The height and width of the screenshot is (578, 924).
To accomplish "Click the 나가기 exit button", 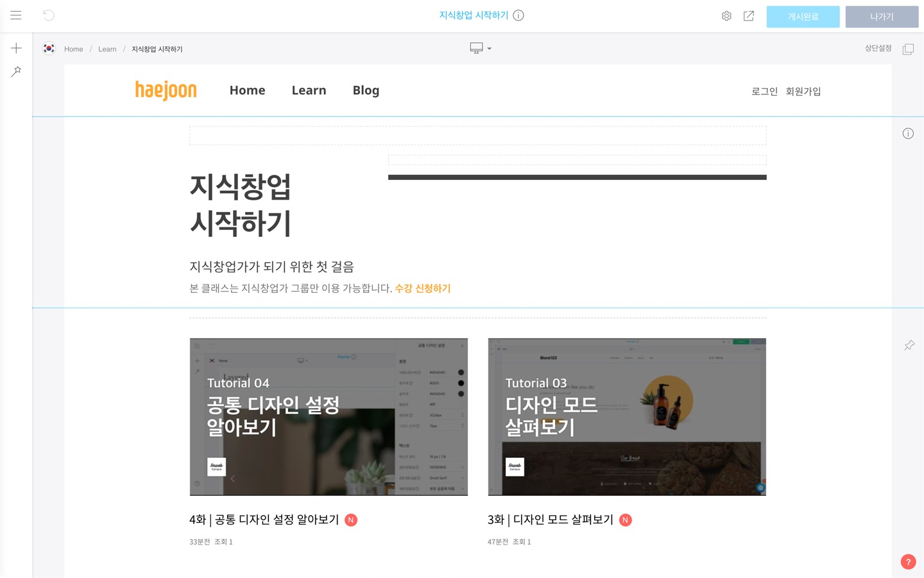I will tap(882, 17).
